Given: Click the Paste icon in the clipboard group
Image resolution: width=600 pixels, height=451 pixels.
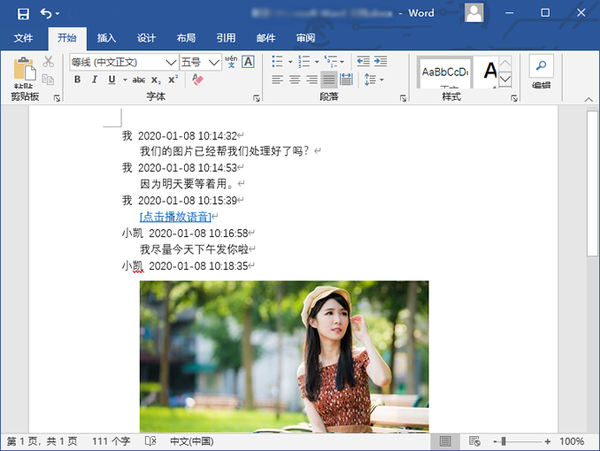Looking at the screenshot, I should pos(24,73).
